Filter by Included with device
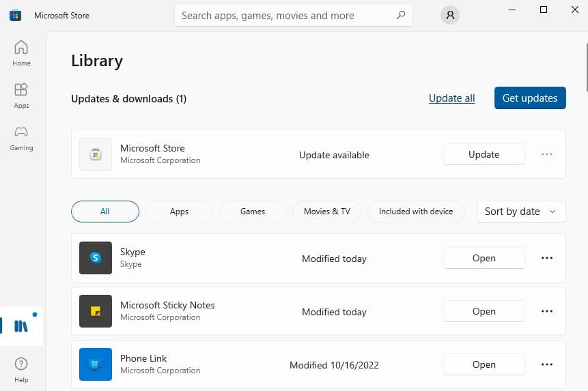588x391 pixels. (x=416, y=212)
